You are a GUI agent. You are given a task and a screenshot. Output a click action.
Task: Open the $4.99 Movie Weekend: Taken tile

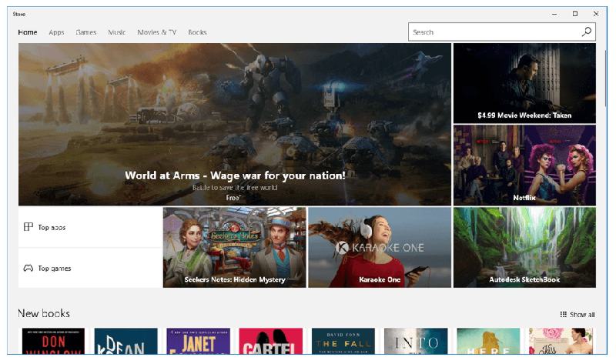point(524,83)
